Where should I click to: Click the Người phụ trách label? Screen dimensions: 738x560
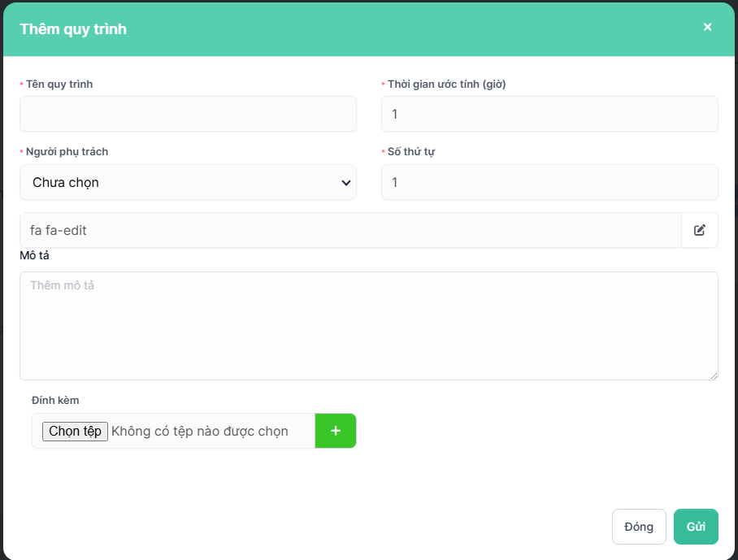(x=67, y=152)
